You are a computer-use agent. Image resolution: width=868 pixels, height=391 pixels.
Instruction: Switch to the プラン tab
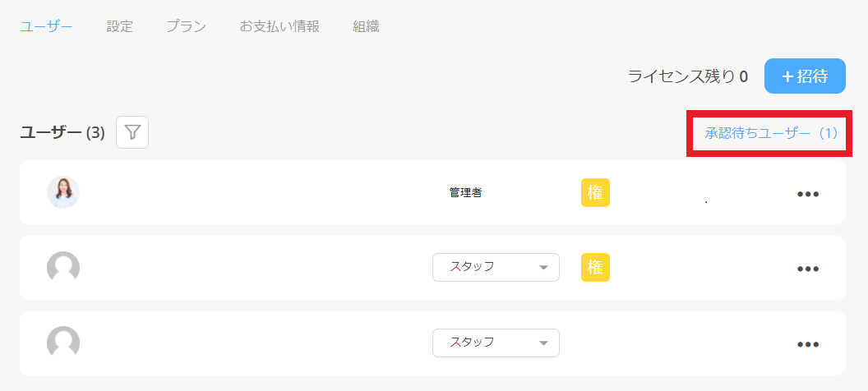(186, 26)
